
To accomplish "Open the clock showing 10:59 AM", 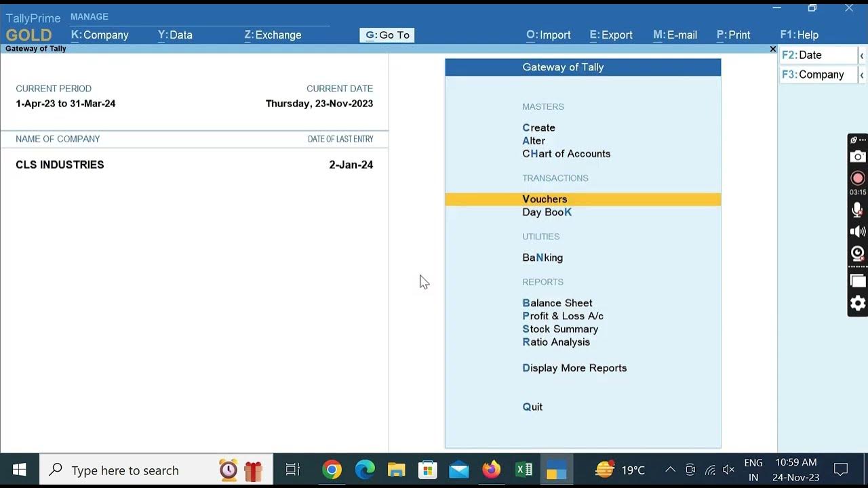I will pos(796,470).
